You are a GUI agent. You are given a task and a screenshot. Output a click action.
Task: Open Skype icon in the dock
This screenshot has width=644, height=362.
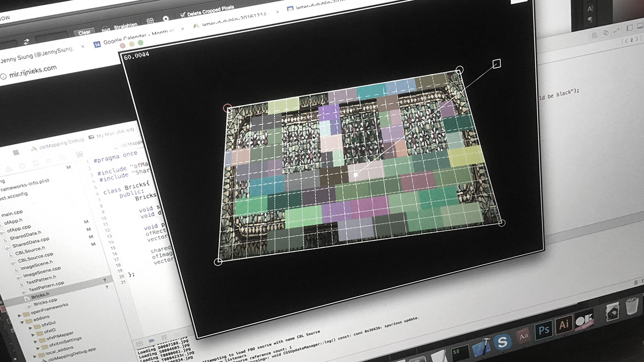coord(502,341)
